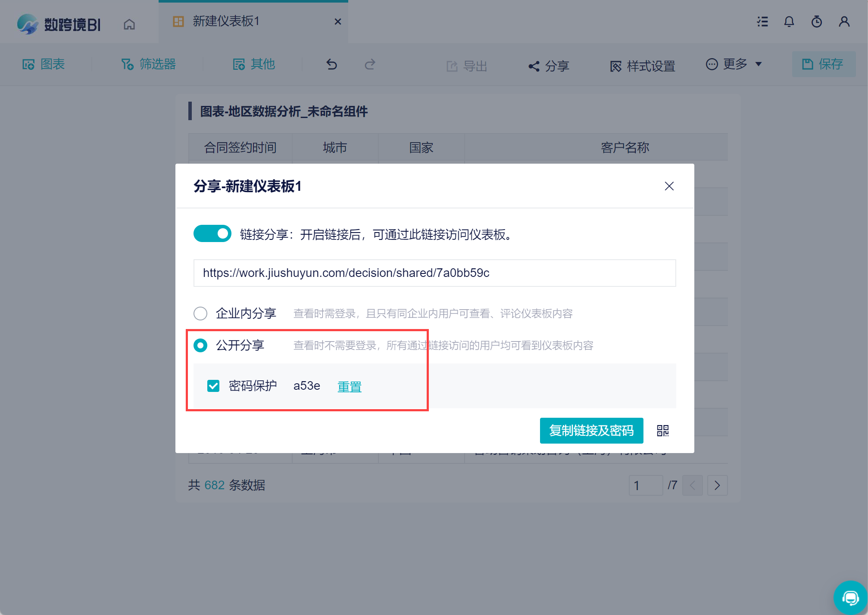Click the undo arrow in the toolbar
This screenshot has width=868, height=615.
click(331, 65)
